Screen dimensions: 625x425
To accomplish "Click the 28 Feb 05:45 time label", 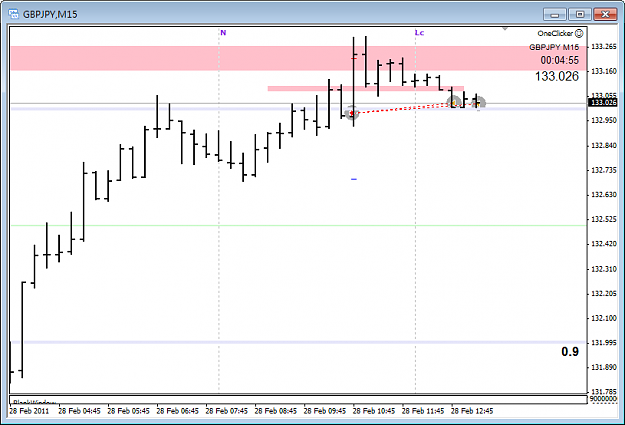I will click(128, 411).
